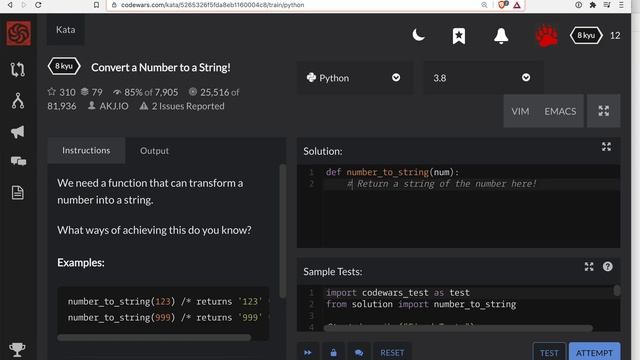Open the discussions chat sidebar icon
The height and width of the screenshot is (360, 640).
tap(18, 161)
